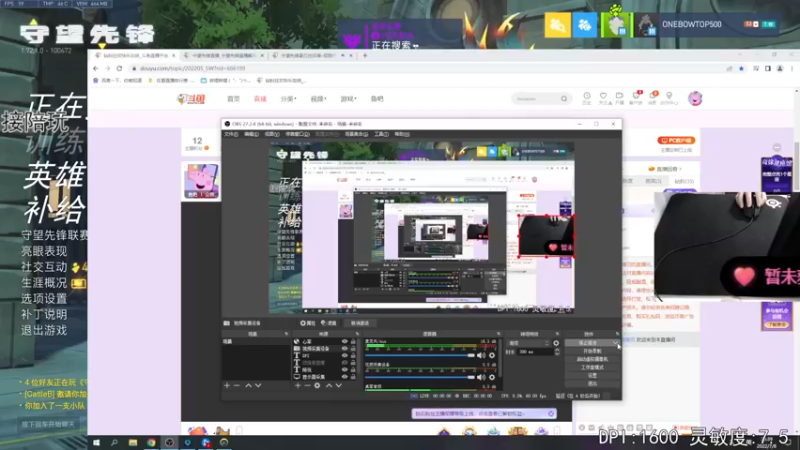Open Douyu 视频 dropdown in navigation
The height and width of the screenshot is (450, 800).
coord(318,98)
